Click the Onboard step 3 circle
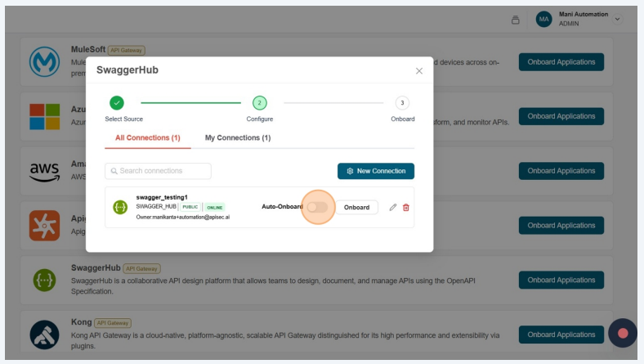 pyautogui.click(x=402, y=102)
